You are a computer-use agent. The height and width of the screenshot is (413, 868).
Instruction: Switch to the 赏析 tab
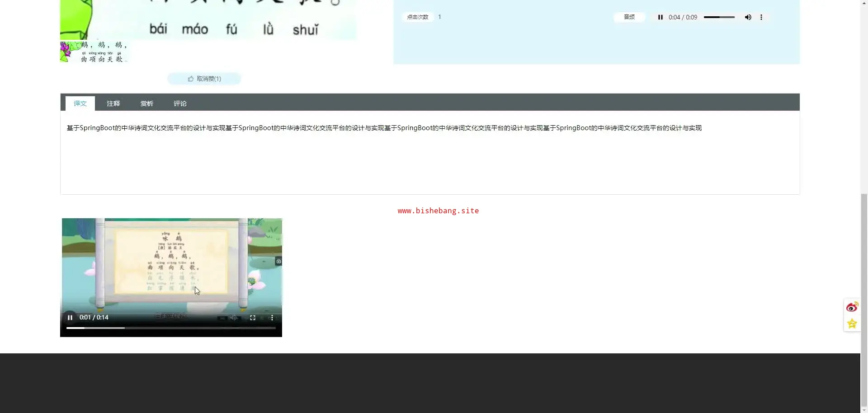(146, 103)
